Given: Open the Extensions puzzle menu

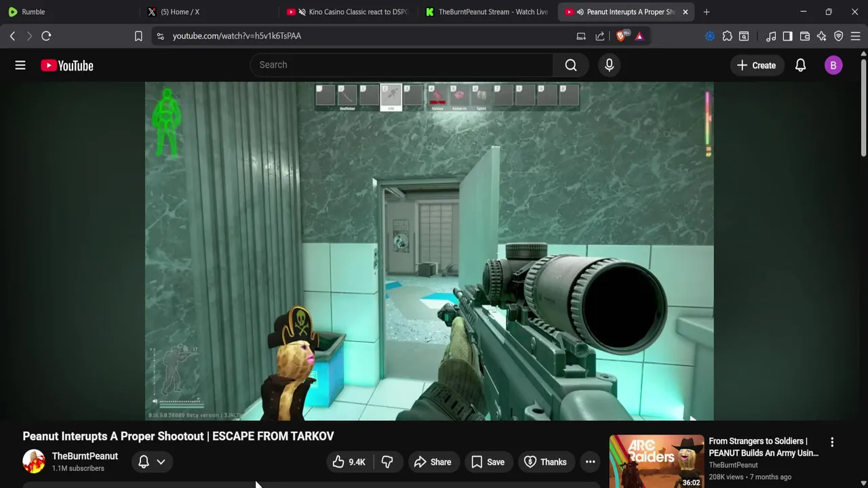Looking at the screenshot, I should 727,36.
